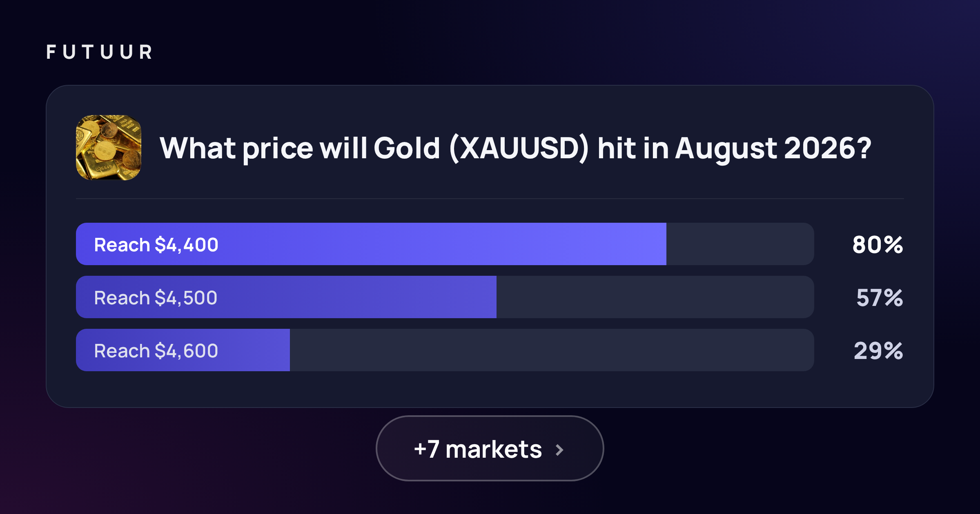Click the unfilled portion of the $4,600 bar

552,350
